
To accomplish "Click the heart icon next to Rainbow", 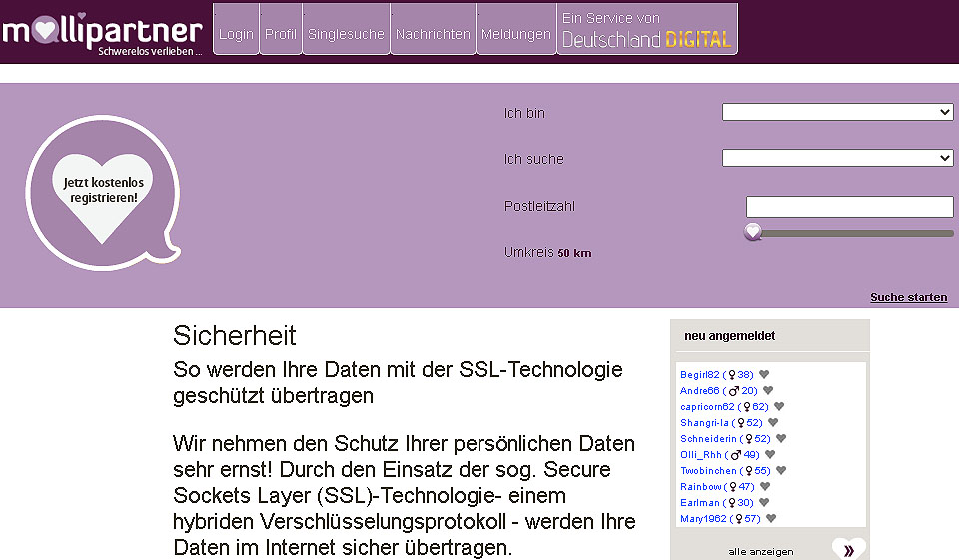I will (765, 487).
